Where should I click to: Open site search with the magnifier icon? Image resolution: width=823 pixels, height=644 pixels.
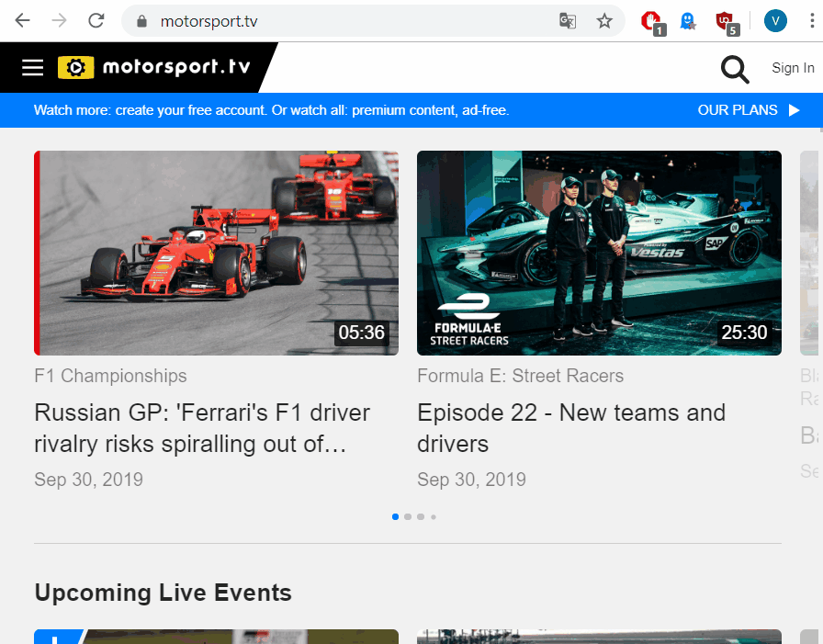pyautogui.click(x=735, y=69)
